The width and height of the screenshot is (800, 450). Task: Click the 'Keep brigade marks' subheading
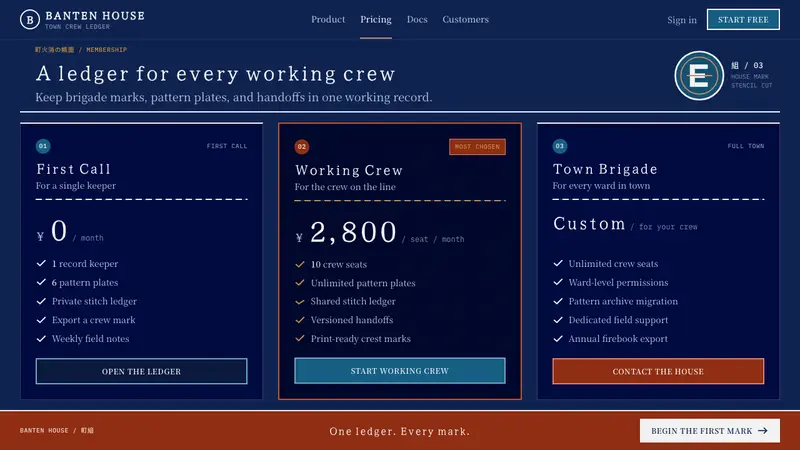pos(234,97)
